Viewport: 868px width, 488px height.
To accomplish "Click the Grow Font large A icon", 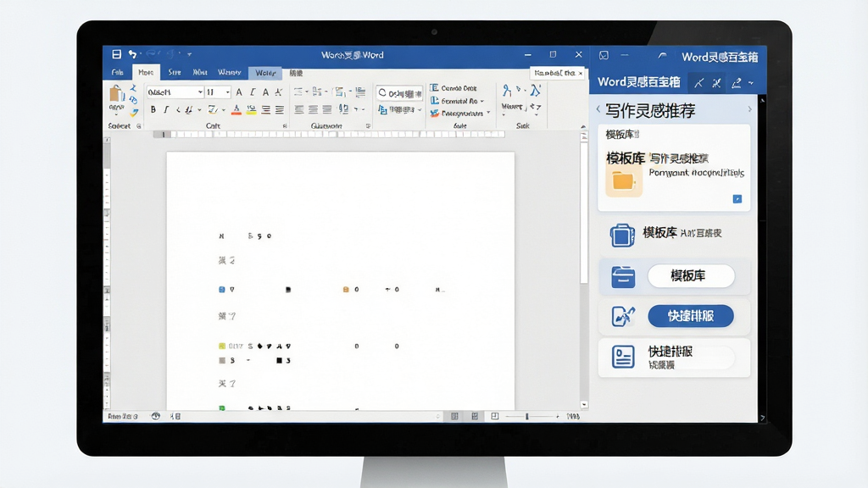I will click(x=238, y=91).
